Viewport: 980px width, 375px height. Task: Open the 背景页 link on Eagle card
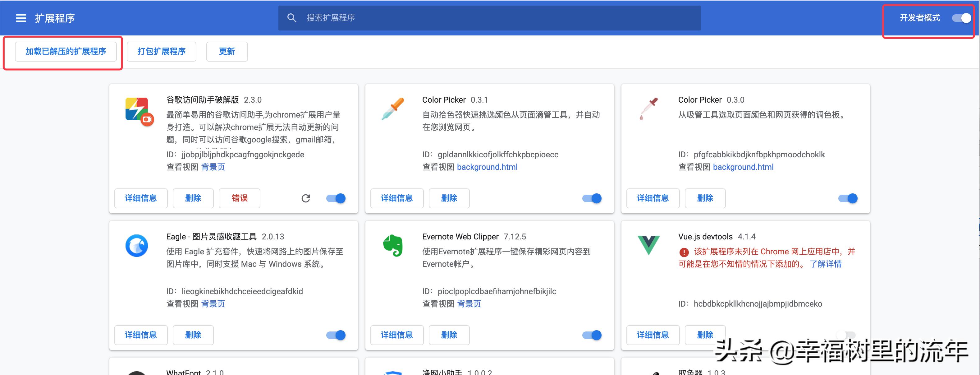click(x=213, y=303)
